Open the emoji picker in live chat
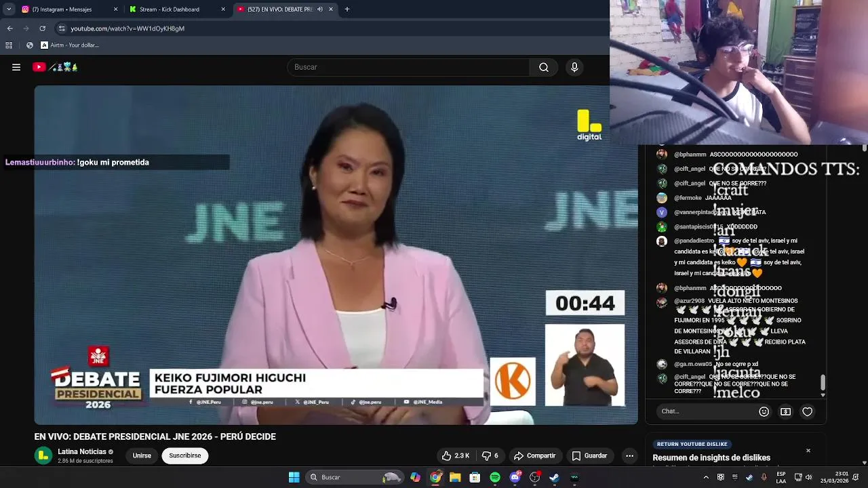868x488 pixels. (764, 411)
